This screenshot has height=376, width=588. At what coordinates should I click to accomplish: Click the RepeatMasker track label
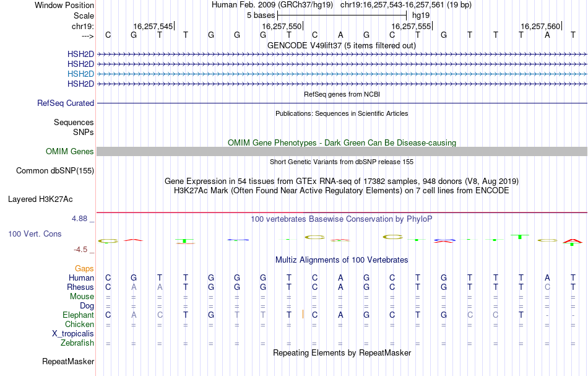coord(68,362)
